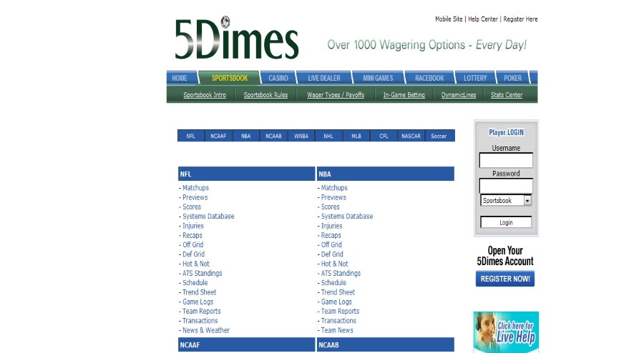Screen dimensions: 644x353
Task: Open NBA Matchups link
Action: point(334,188)
